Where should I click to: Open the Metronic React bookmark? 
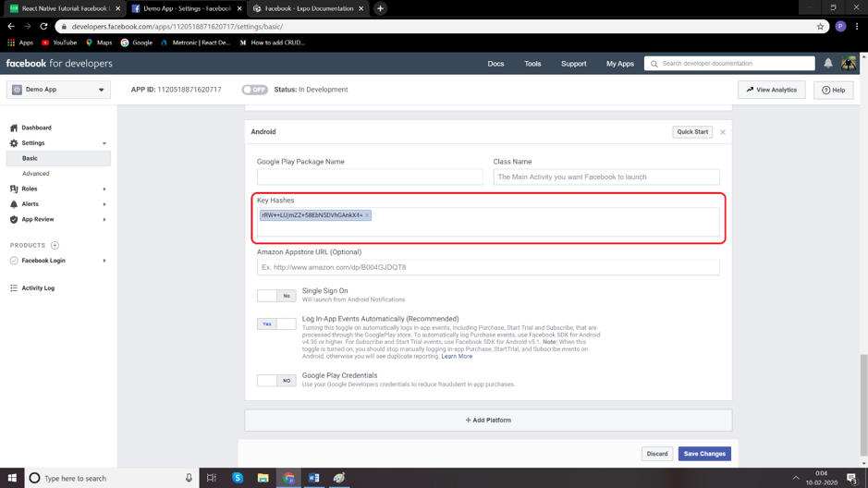pos(195,43)
